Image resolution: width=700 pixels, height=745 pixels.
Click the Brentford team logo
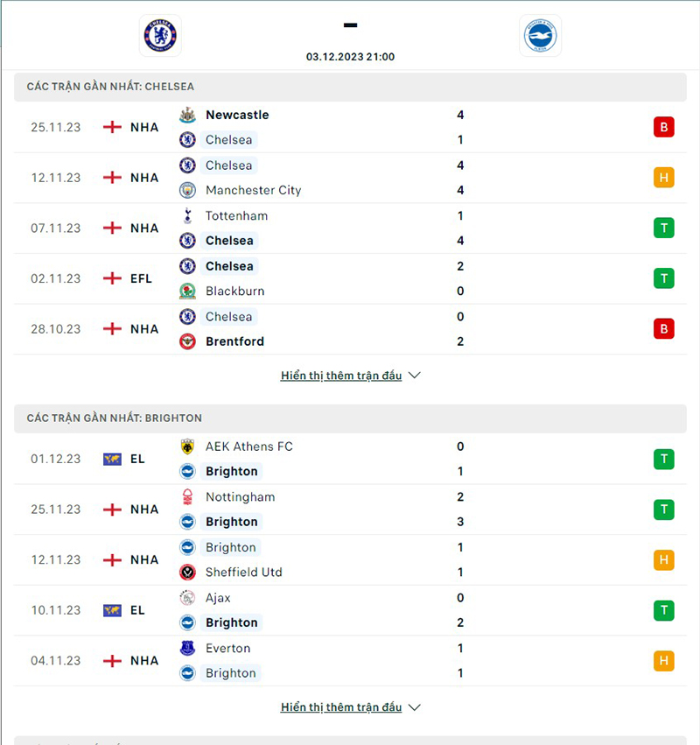tap(187, 341)
